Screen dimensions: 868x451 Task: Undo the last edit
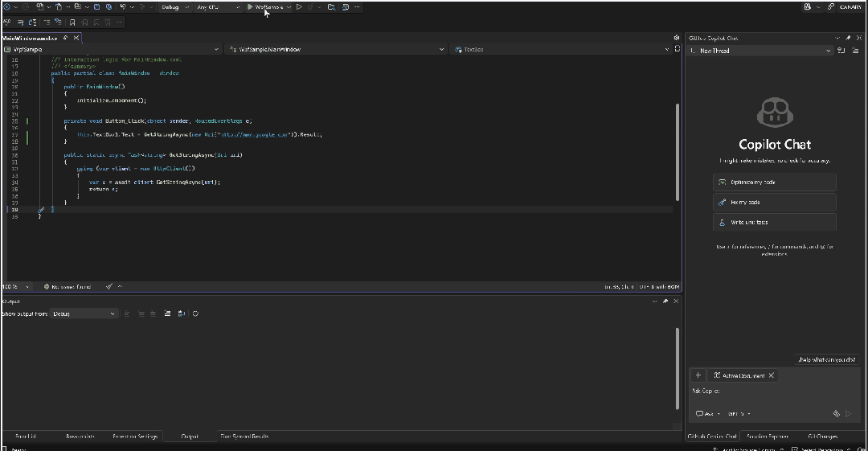(123, 7)
